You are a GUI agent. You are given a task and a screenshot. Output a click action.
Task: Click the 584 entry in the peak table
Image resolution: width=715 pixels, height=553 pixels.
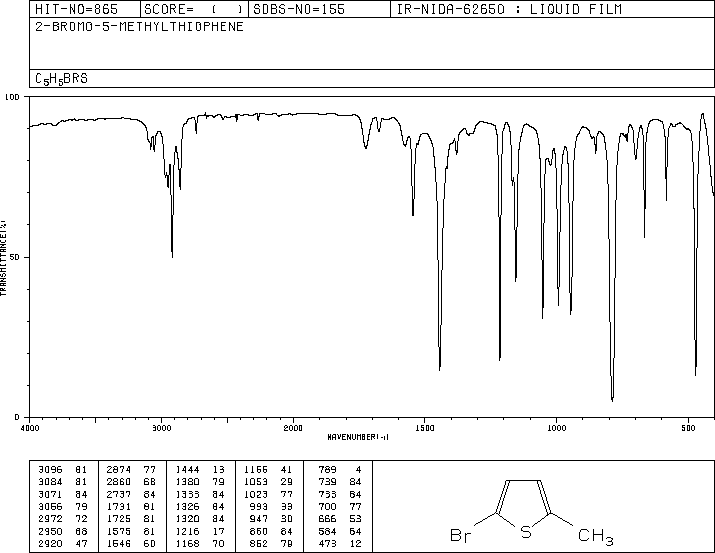coord(327,532)
